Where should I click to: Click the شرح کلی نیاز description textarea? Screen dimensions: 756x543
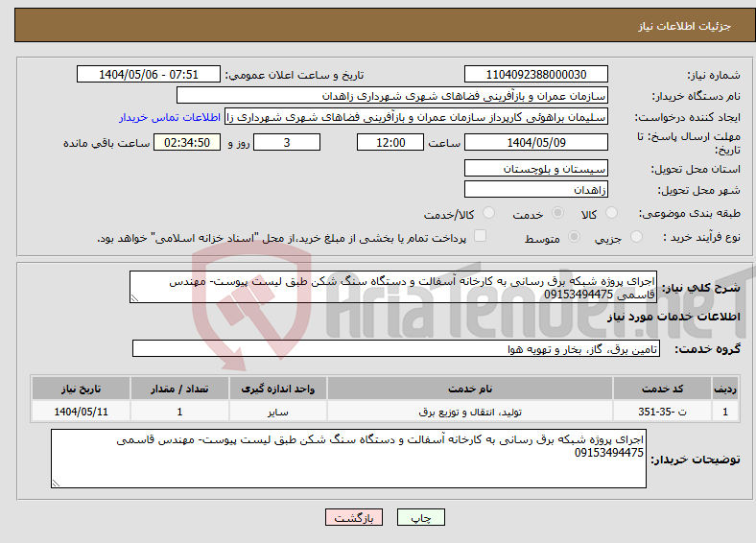[393, 287]
